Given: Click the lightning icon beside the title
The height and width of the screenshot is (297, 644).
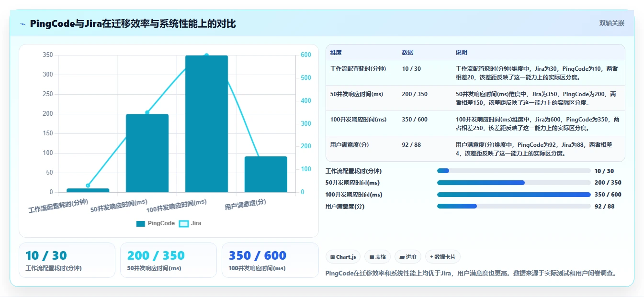Looking at the screenshot, I should tap(23, 24).
